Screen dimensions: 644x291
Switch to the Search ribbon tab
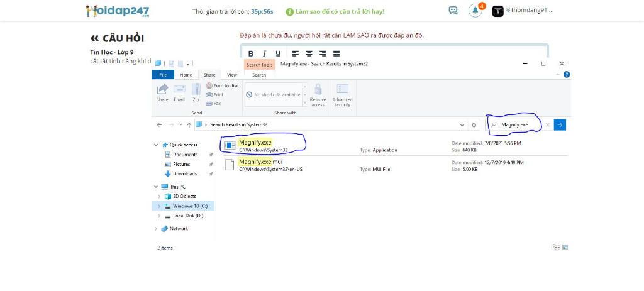[259, 75]
